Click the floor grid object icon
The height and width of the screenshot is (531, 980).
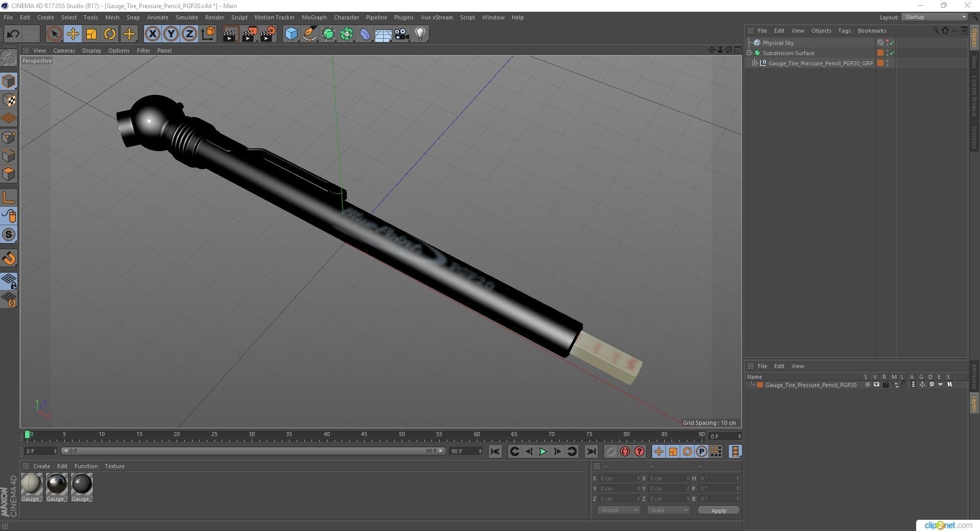[383, 34]
